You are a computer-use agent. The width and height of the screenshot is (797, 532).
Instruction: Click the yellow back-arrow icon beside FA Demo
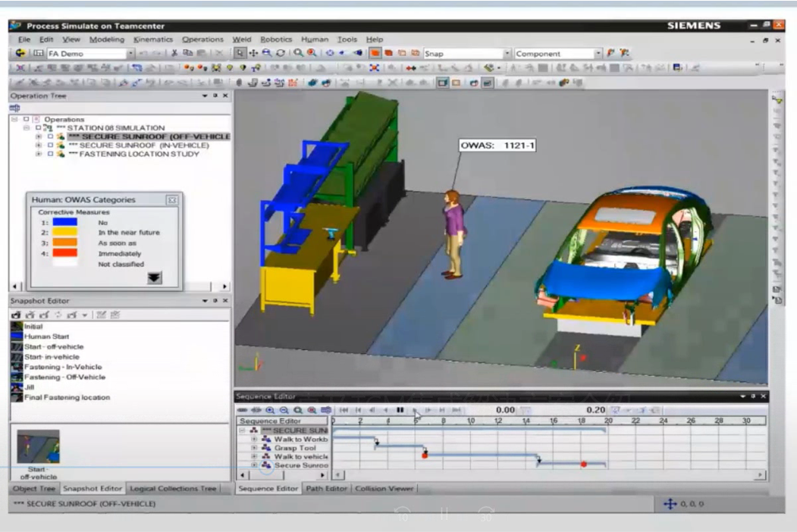(20, 53)
